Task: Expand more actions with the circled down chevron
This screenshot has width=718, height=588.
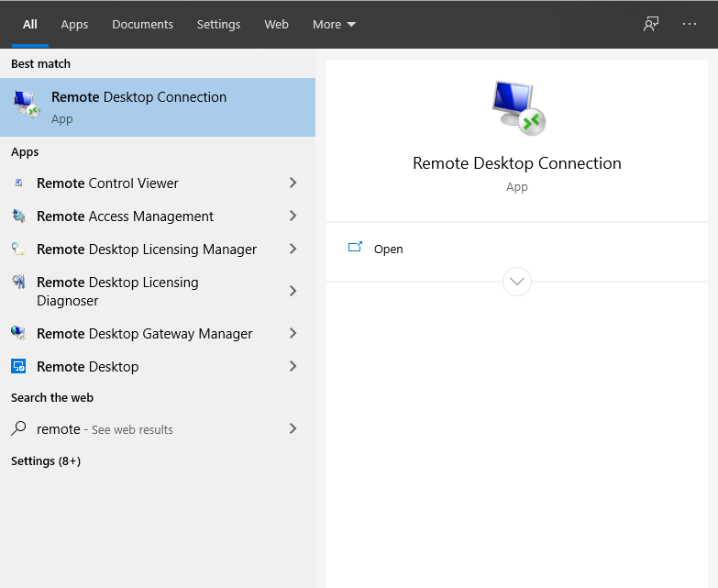Action: tap(517, 282)
